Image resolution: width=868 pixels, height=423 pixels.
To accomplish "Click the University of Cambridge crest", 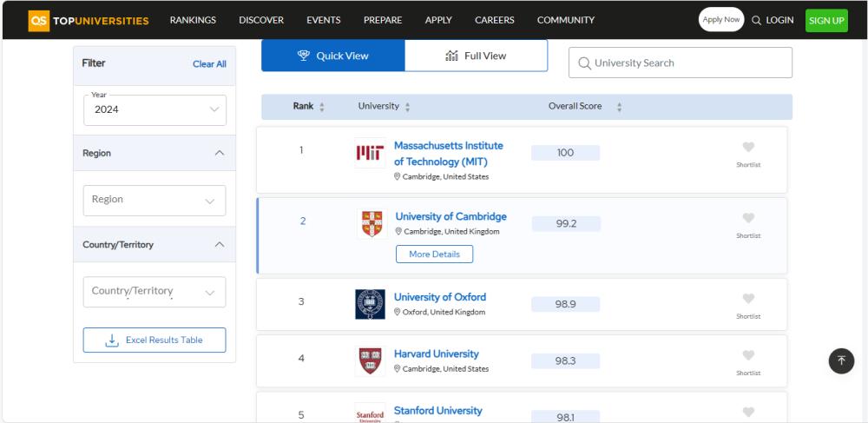I will [x=372, y=224].
